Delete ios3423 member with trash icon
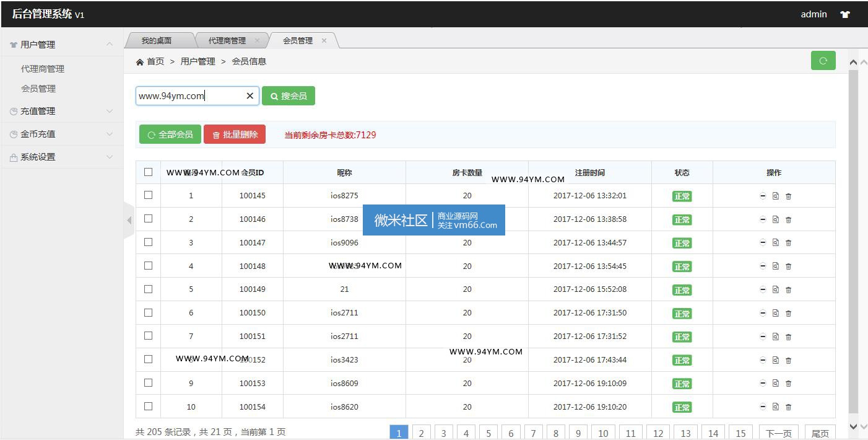Screen dimensions: 868x440 point(788,361)
